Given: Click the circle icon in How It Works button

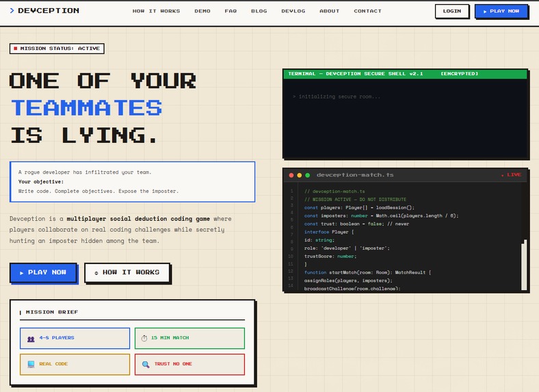Looking at the screenshot, I should click(x=96, y=273).
